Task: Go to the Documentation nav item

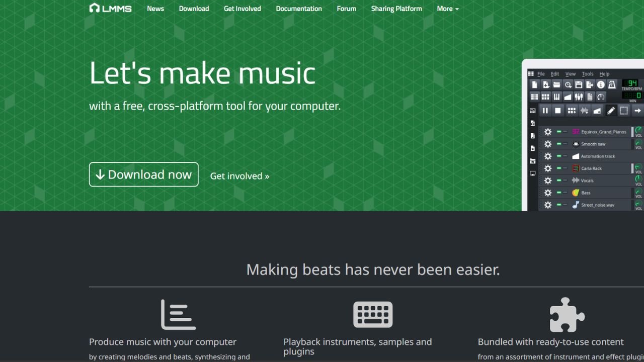Action: point(299,9)
